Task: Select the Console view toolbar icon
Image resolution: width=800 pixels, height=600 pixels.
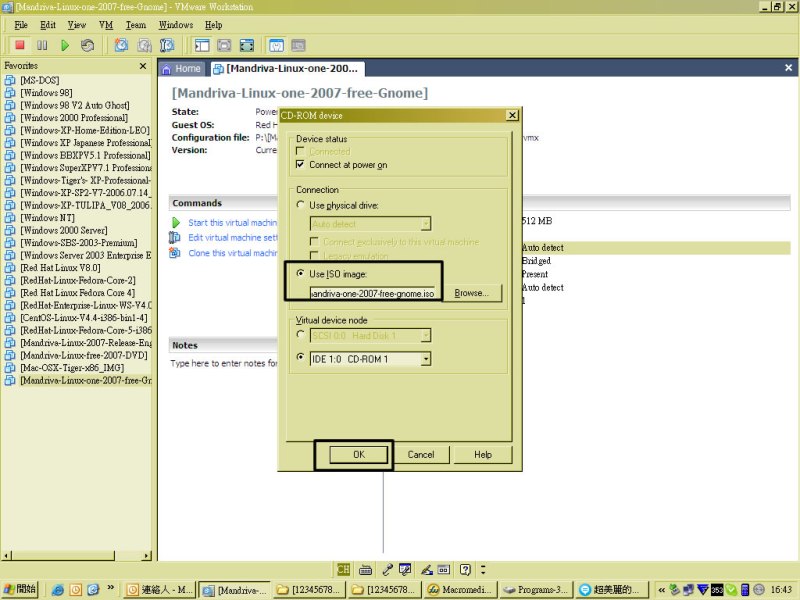Action: pyautogui.click(x=298, y=45)
